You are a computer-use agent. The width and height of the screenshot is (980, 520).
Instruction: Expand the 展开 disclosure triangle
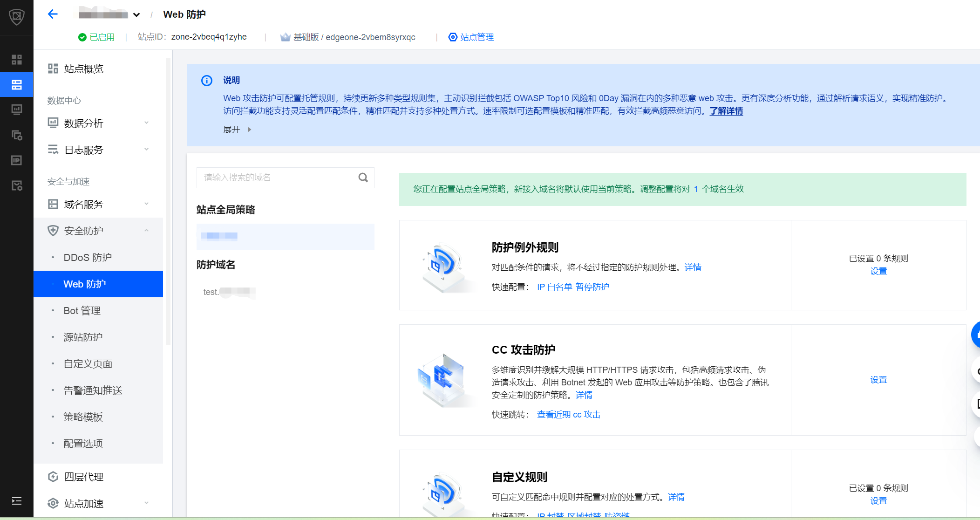click(x=249, y=130)
